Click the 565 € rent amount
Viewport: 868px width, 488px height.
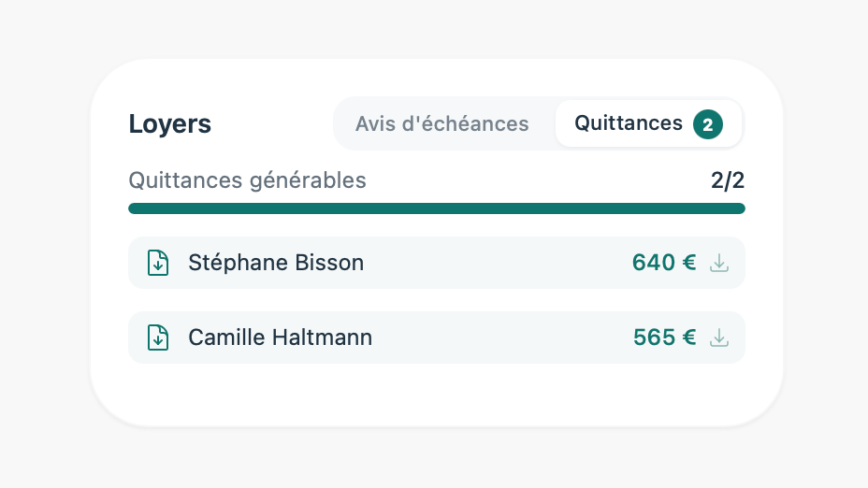(x=664, y=337)
